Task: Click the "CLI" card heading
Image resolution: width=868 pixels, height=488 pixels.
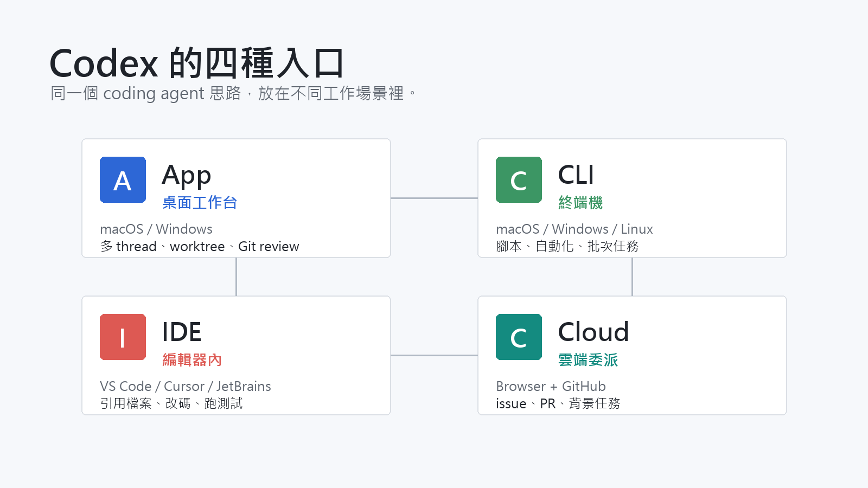Action: point(576,175)
